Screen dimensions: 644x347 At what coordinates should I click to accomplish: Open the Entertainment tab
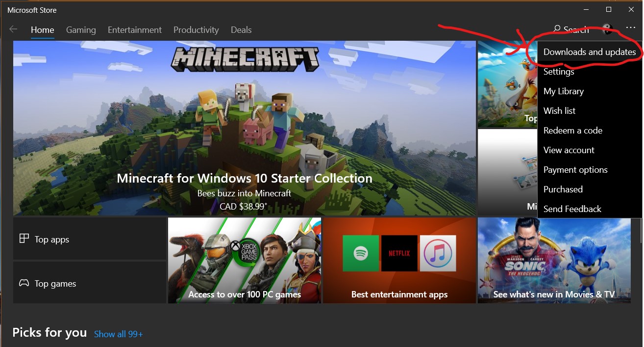click(135, 30)
